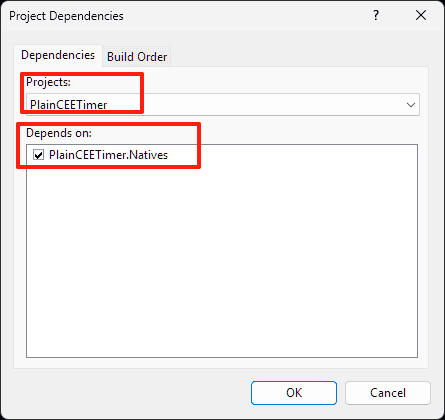Click the Projects: label
The height and width of the screenshot is (420, 445).
48,82
